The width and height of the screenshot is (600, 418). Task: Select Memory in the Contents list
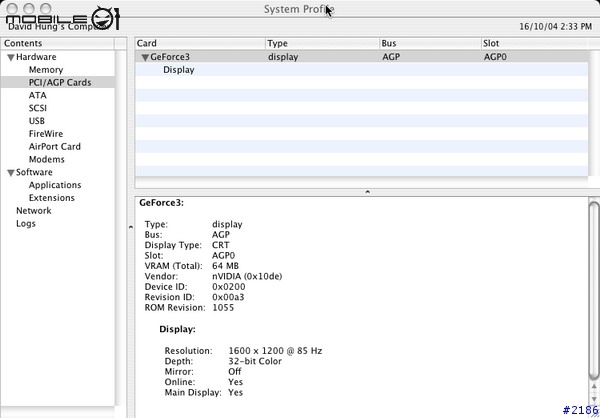[x=46, y=70]
